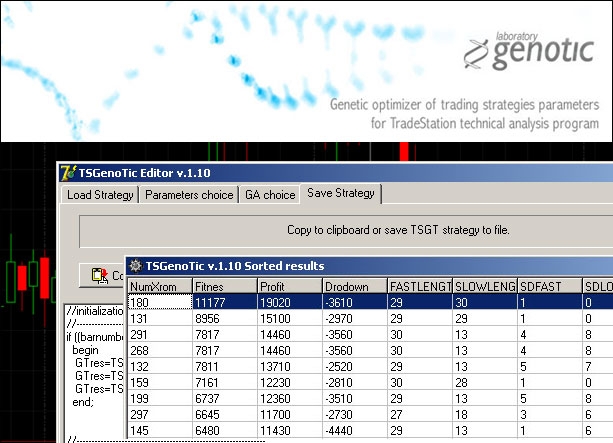
Task: Select result row NumXrom 131
Action: click(x=370, y=319)
